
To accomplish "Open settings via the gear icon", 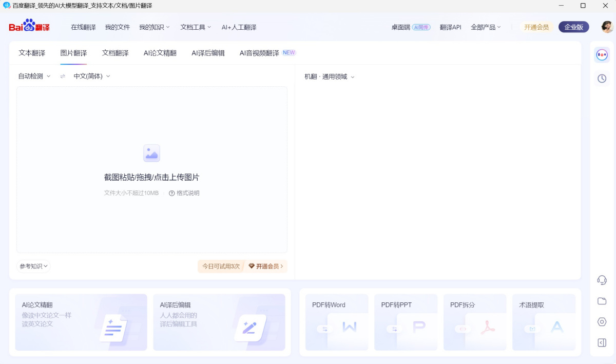I will [x=602, y=322].
